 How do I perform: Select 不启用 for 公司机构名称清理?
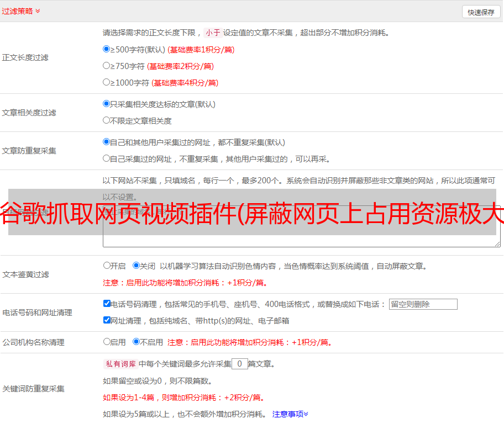136,342
